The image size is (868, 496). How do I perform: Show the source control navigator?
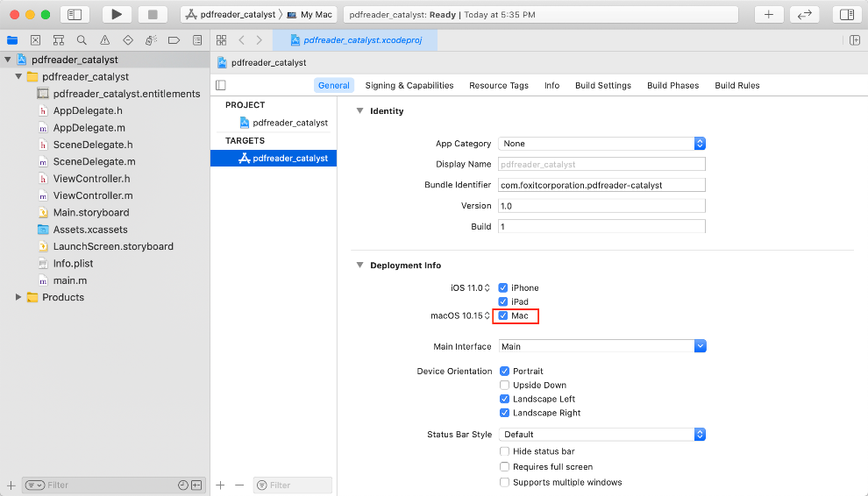pos(36,40)
